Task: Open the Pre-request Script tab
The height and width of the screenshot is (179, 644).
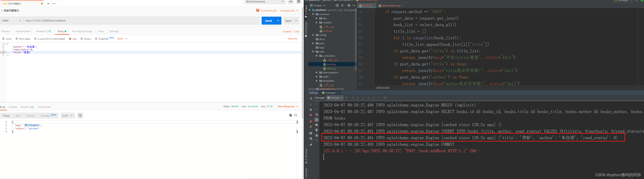Action: pos(82,31)
